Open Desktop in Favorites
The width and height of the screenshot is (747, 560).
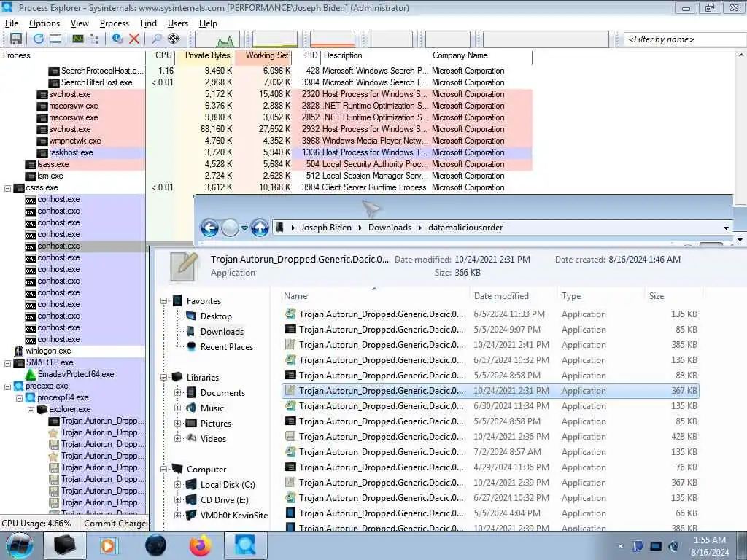coord(216,316)
